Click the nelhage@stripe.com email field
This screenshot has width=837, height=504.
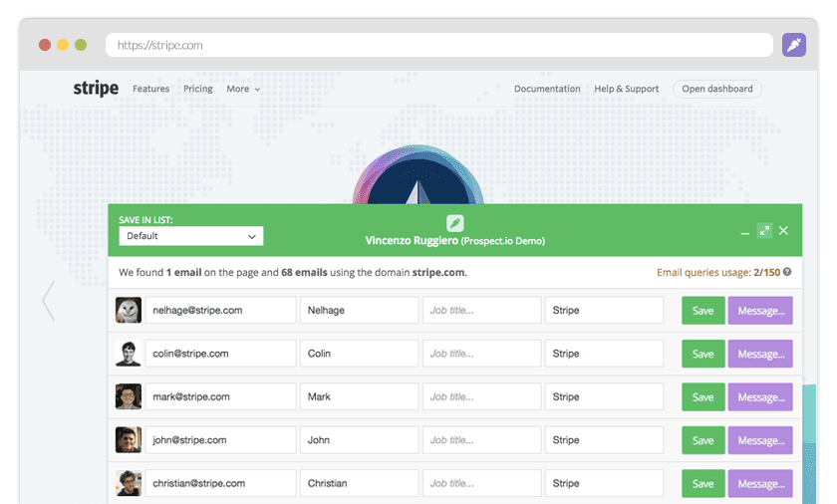coord(220,311)
